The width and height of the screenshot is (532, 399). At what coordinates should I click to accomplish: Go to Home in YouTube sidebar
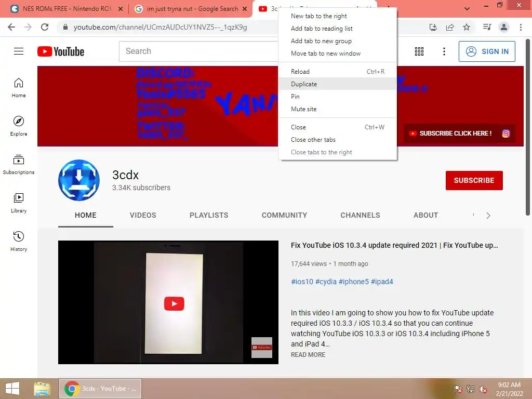[19, 87]
